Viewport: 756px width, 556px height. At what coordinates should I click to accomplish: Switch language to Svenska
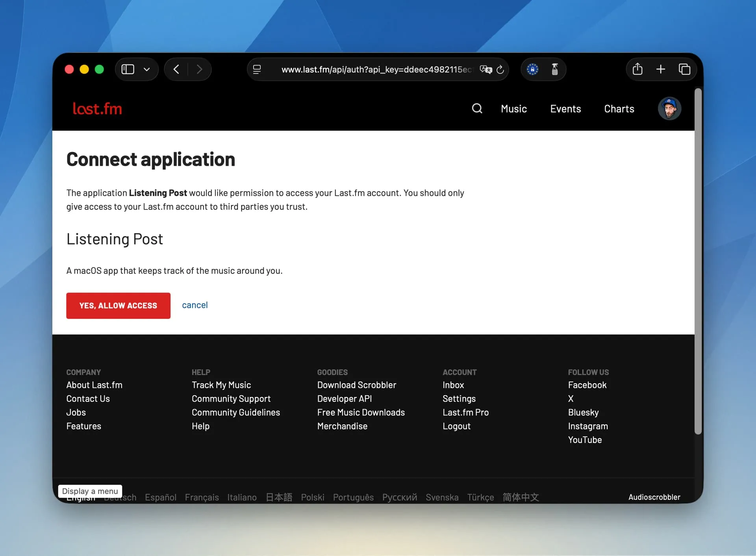pos(442,497)
